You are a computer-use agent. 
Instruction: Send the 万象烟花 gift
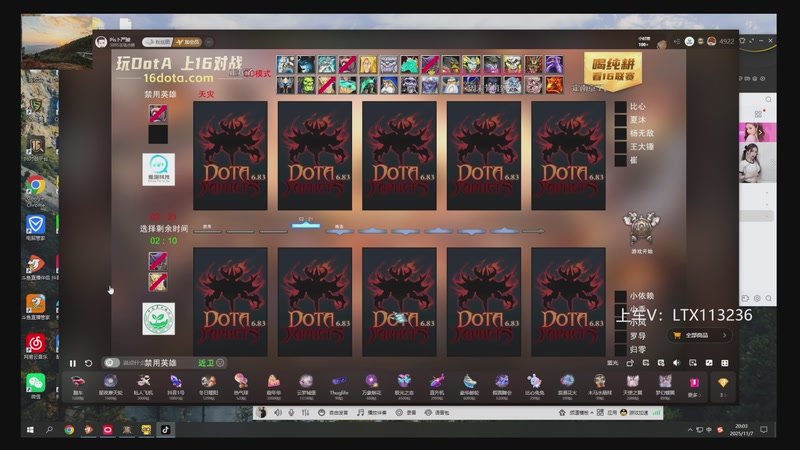(x=371, y=386)
